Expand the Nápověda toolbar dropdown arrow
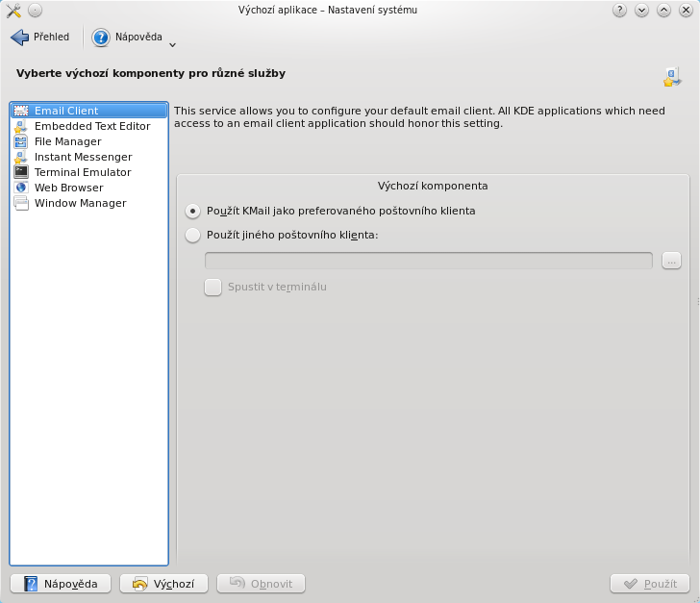This screenshot has width=700, height=603. click(173, 44)
